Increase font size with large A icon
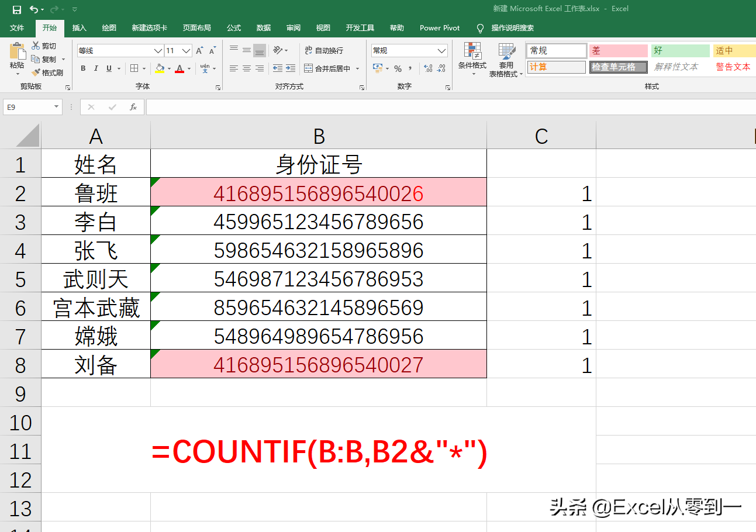The height and width of the screenshot is (532, 756). [x=200, y=51]
